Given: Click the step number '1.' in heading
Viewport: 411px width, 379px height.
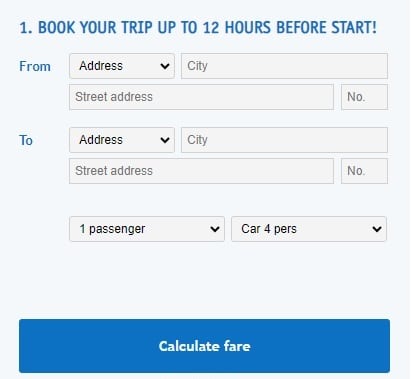Looking at the screenshot, I should [26, 27].
